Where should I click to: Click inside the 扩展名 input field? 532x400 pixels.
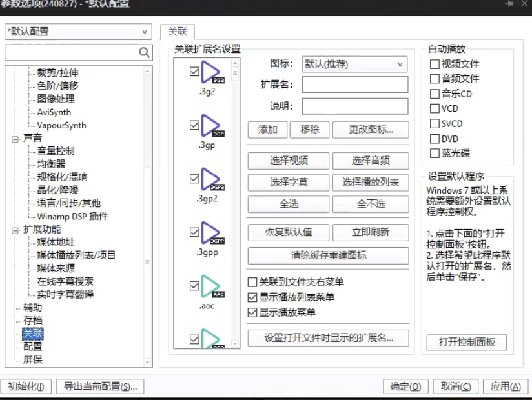pyautogui.click(x=355, y=85)
